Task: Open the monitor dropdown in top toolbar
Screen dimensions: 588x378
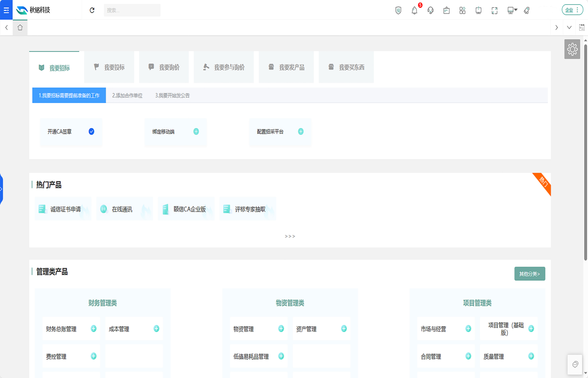Action: click(512, 10)
